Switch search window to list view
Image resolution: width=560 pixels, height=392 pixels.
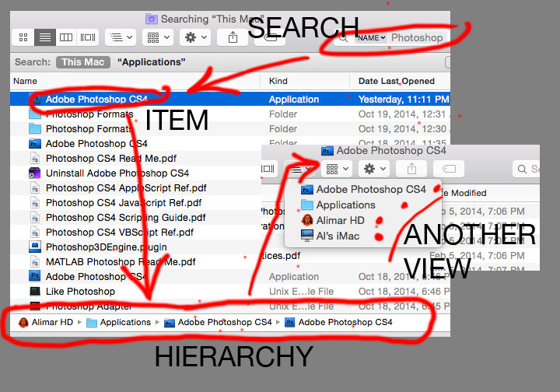tap(45, 37)
